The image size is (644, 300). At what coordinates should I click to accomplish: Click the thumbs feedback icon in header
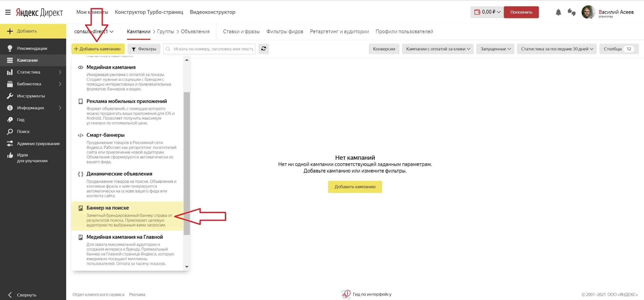571,12
